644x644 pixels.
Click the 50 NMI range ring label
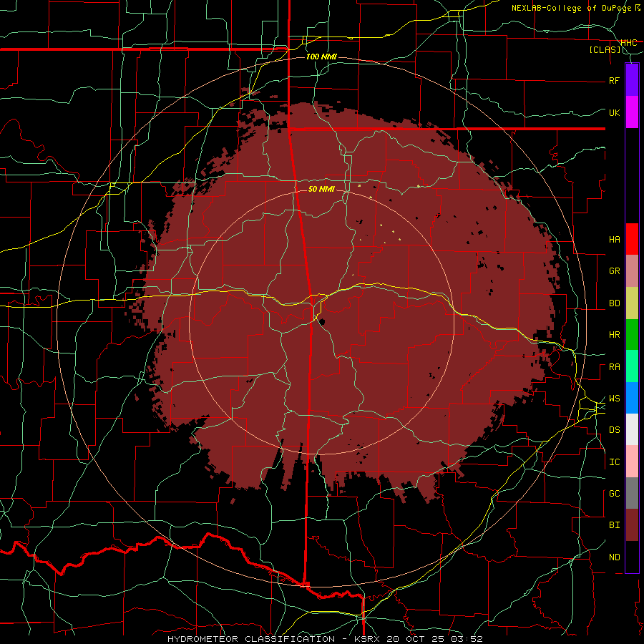coord(321,189)
